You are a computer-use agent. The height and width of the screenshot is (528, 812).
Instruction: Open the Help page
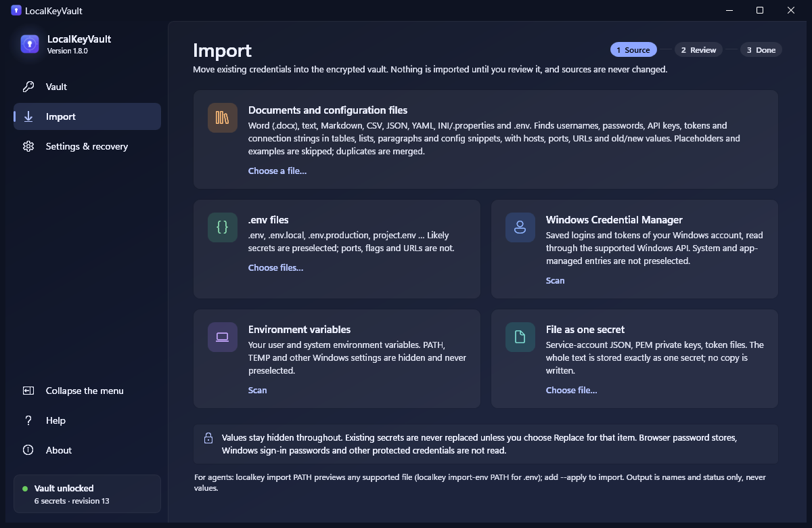click(x=87, y=420)
